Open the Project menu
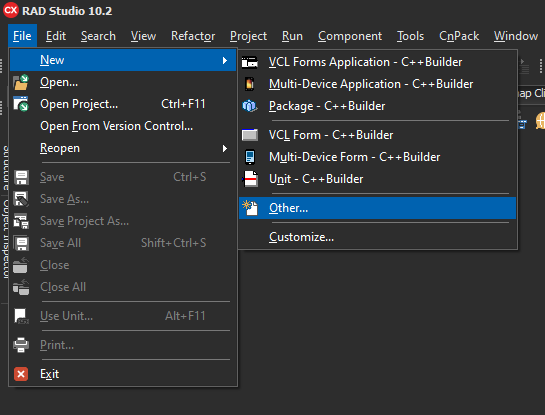545x415 pixels. (x=249, y=36)
